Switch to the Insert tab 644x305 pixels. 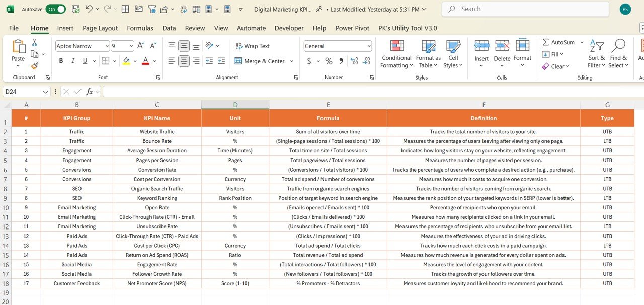tap(65, 28)
